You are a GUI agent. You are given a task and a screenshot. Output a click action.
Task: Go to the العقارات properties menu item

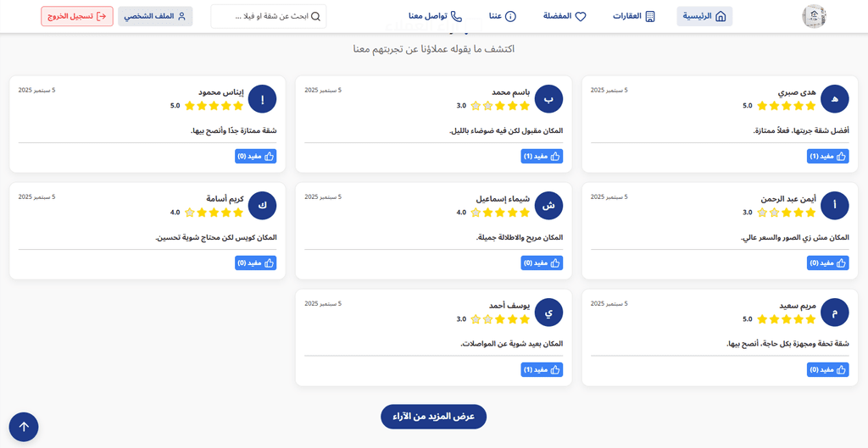(634, 16)
